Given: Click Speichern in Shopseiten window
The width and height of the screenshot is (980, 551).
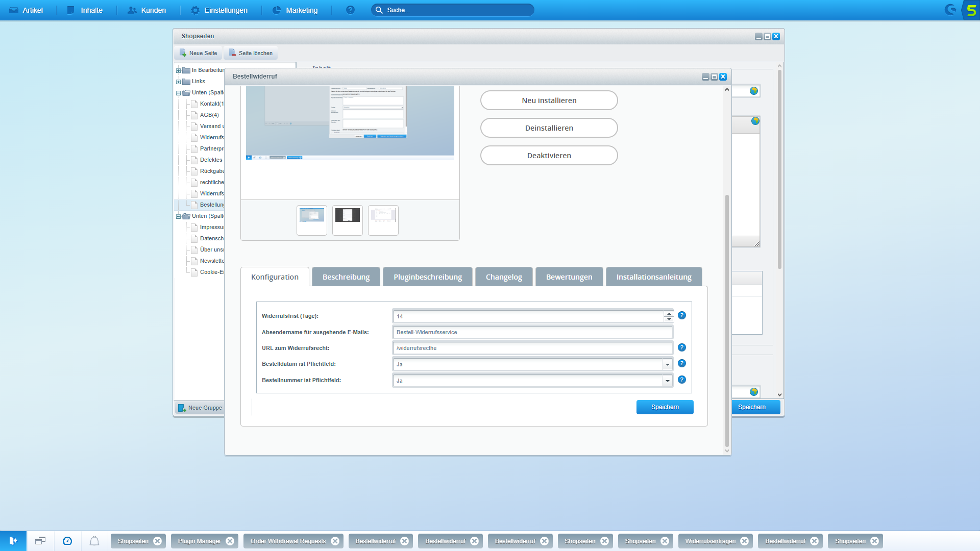Looking at the screenshot, I should coord(755,407).
